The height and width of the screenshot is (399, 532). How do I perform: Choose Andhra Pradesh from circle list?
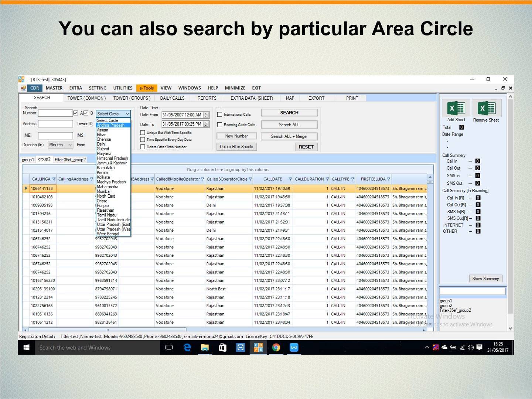pyautogui.click(x=113, y=125)
